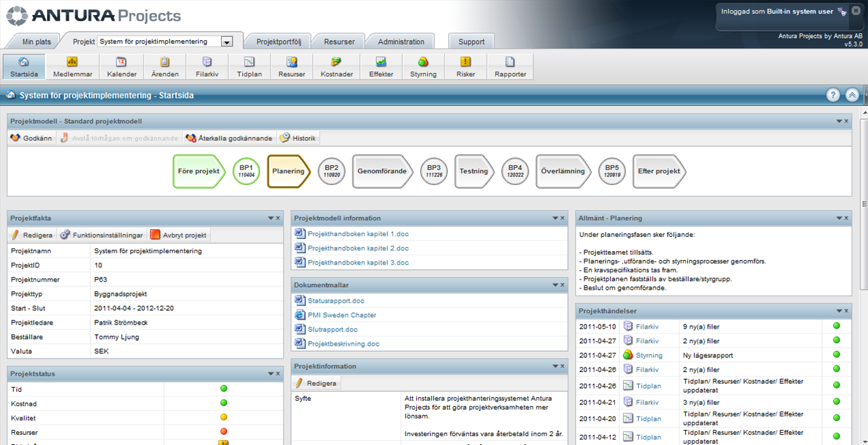This screenshot has height=445, width=868.
Task: Open the Kalender calendar icon
Action: [122, 67]
